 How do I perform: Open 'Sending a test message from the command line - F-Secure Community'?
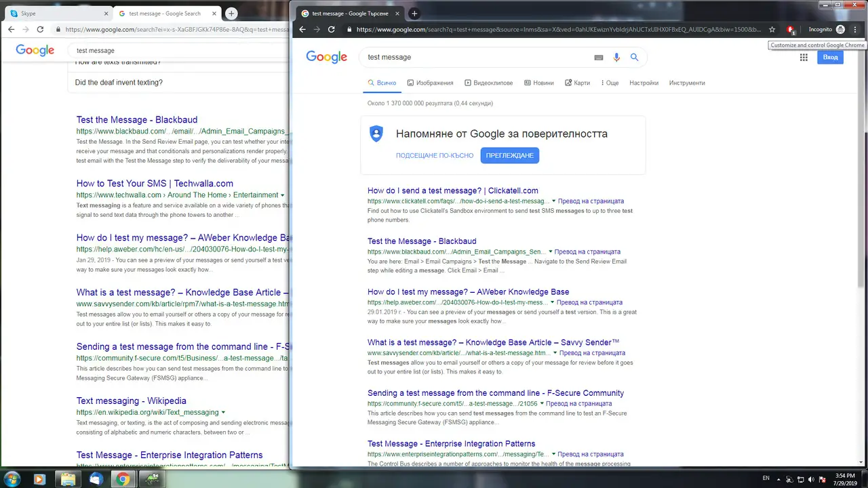click(x=496, y=393)
